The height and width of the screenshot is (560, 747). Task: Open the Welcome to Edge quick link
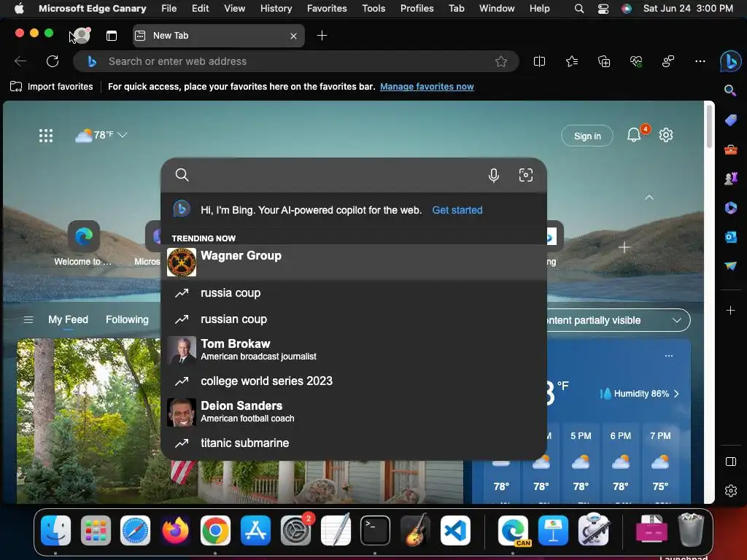(x=83, y=244)
